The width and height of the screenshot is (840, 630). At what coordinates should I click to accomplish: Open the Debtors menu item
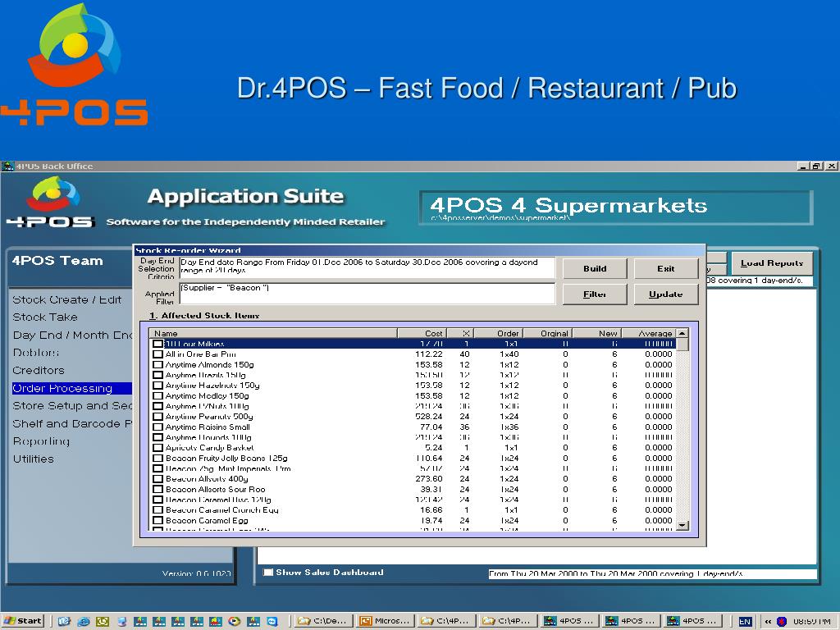click(36, 353)
